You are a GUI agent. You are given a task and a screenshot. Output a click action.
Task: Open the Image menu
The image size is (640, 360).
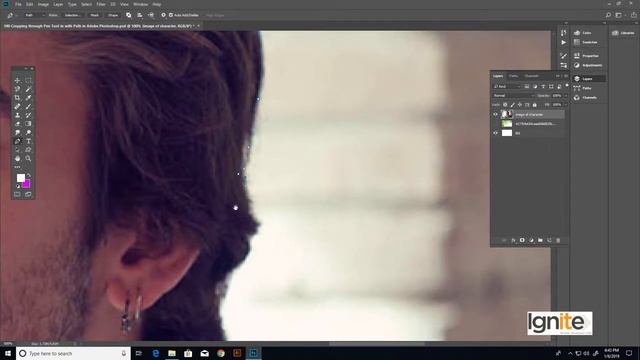(x=43, y=4)
